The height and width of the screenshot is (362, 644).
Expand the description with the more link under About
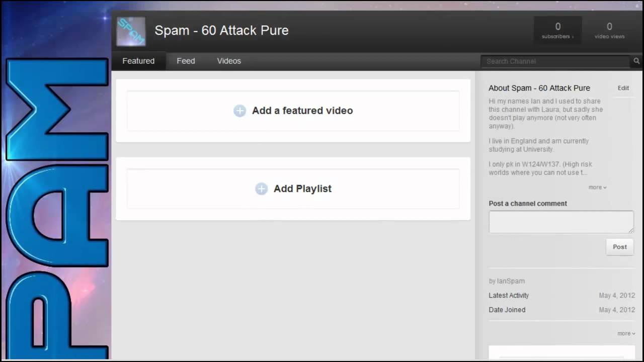coord(597,187)
